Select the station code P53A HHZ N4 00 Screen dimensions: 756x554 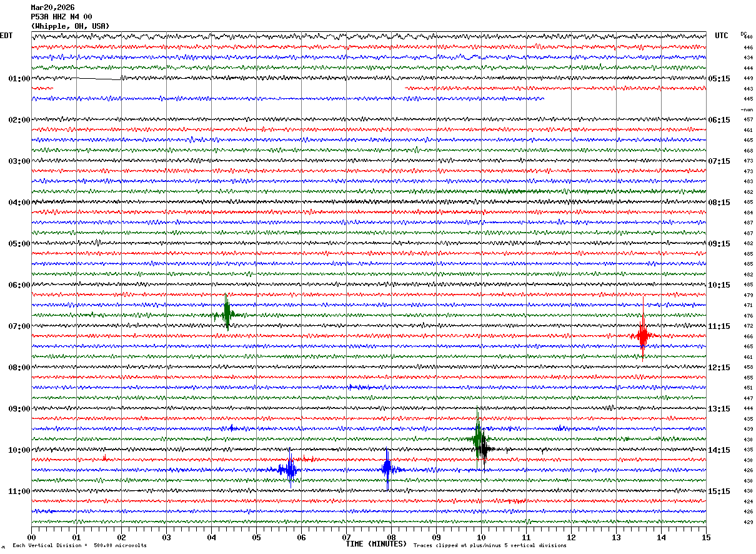[61, 17]
